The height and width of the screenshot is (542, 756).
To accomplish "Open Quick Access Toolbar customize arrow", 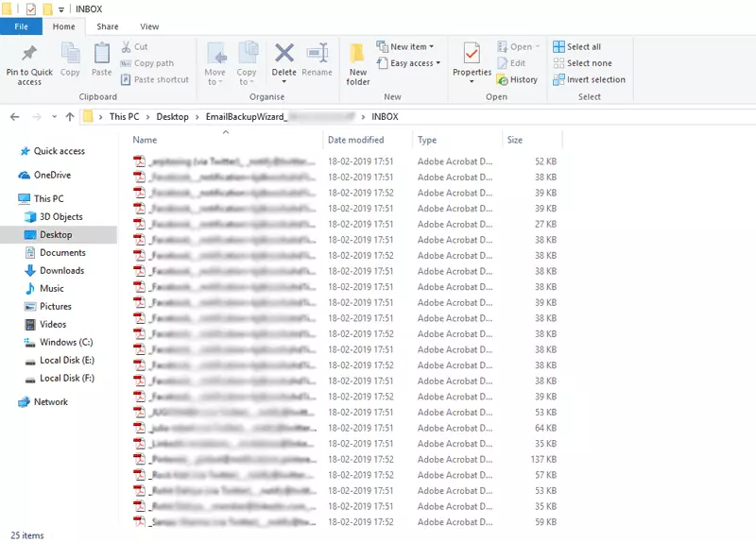I will click(61, 9).
